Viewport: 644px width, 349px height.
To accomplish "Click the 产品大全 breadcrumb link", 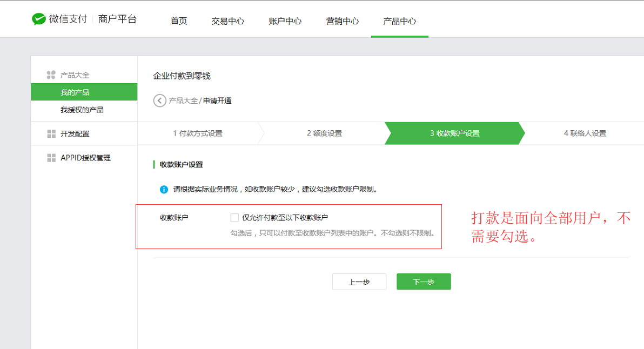I will point(183,101).
